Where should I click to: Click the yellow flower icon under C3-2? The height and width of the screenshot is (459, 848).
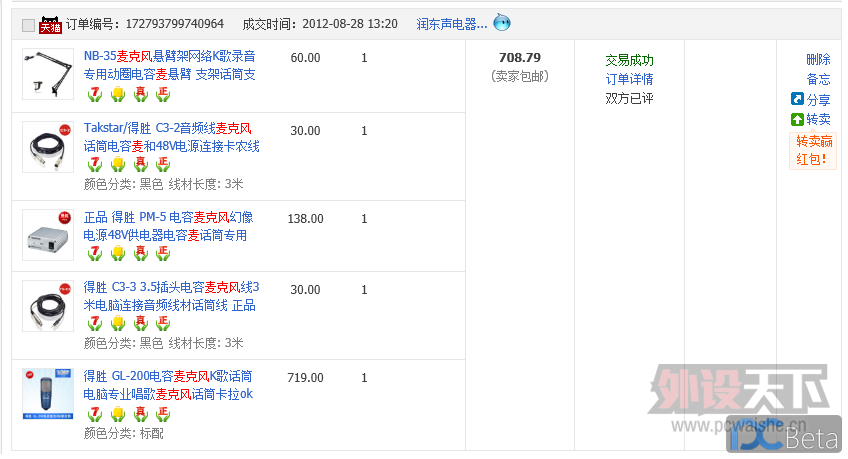[118, 164]
